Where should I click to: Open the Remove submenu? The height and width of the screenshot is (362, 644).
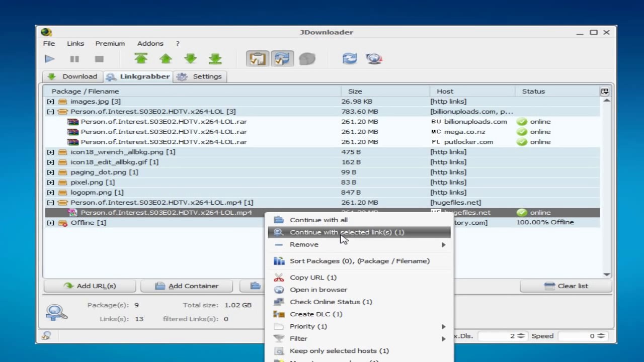359,244
